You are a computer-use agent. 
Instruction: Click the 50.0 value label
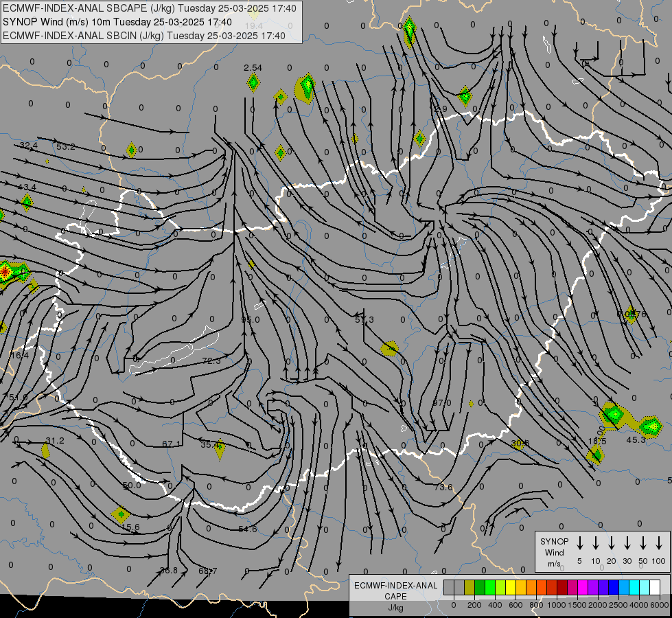[x=132, y=485]
